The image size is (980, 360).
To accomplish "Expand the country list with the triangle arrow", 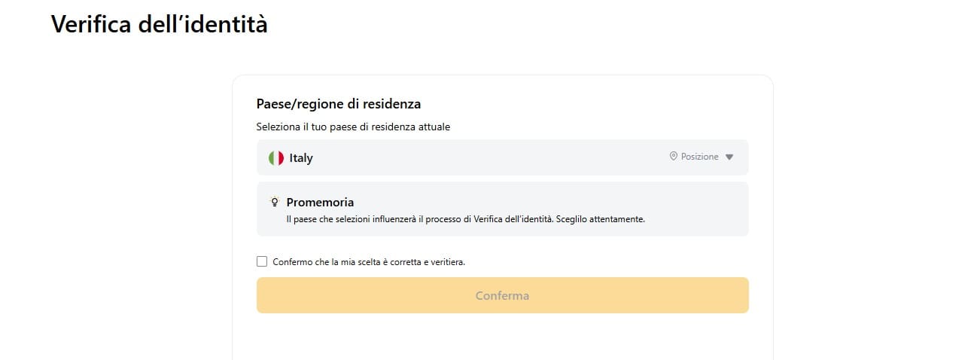I will pyautogui.click(x=729, y=157).
